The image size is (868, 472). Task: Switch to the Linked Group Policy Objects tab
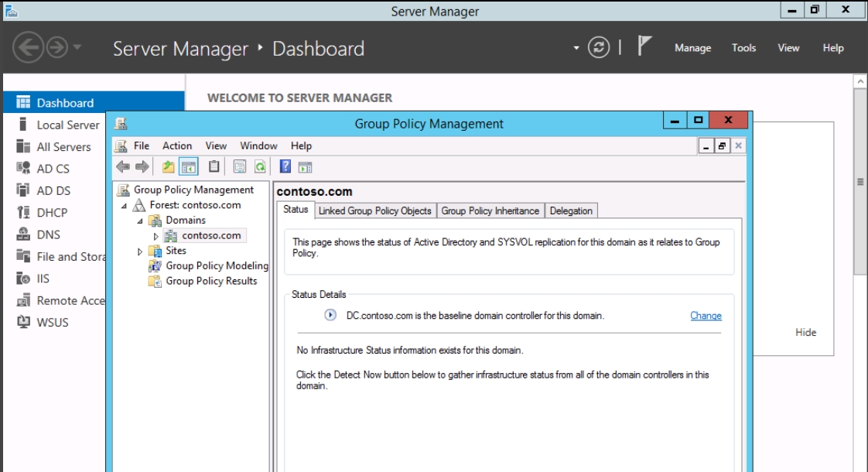point(374,210)
